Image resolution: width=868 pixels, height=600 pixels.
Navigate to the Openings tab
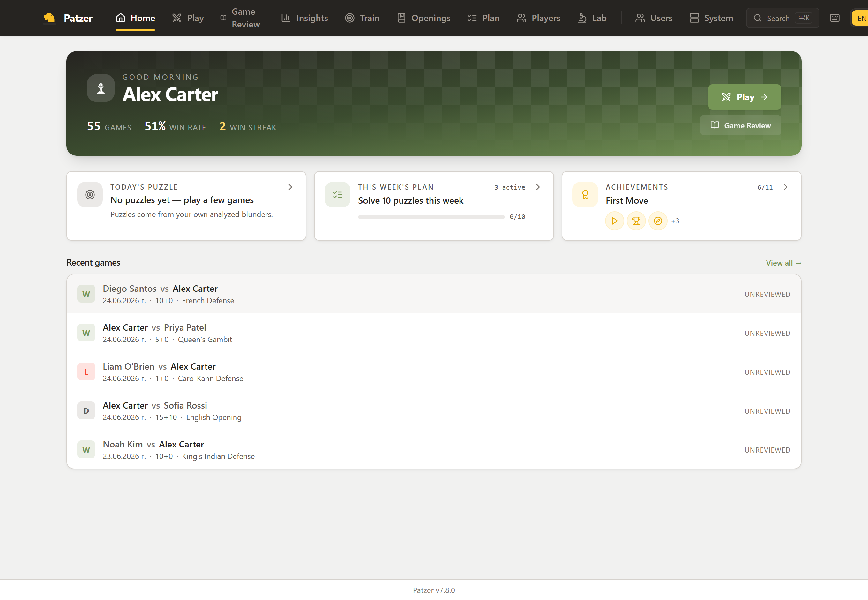[x=424, y=18]
